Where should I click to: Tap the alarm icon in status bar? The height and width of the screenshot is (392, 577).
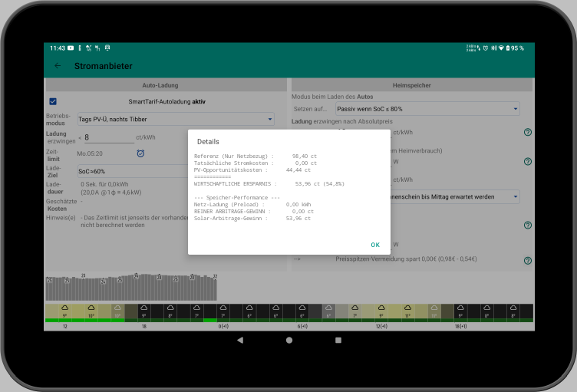click(486, 48)
